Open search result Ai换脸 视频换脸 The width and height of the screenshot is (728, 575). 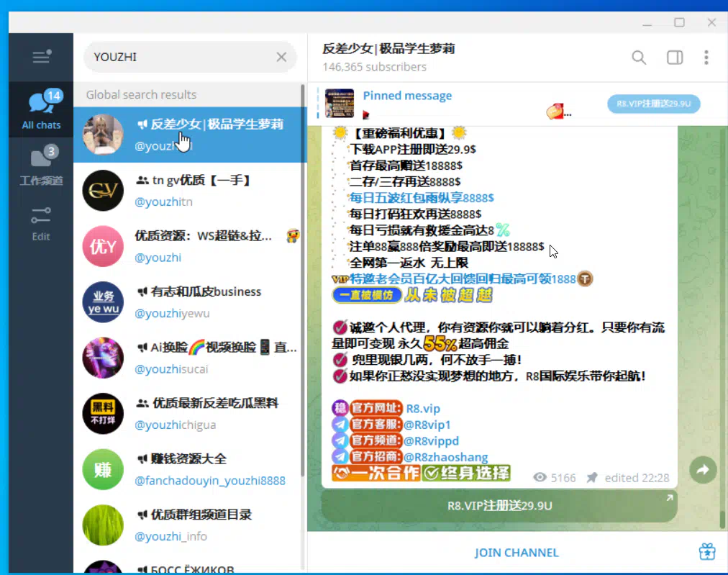tap(190, 358)
